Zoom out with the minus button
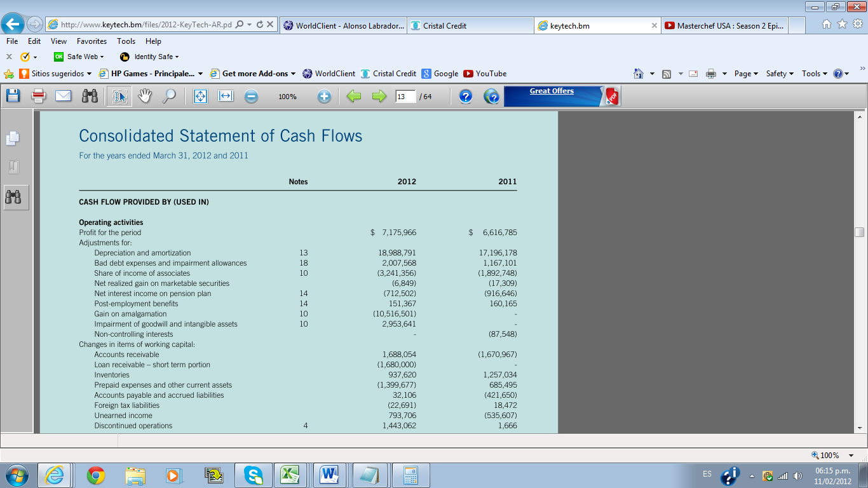The image size is (868, 488). (252, 97)
